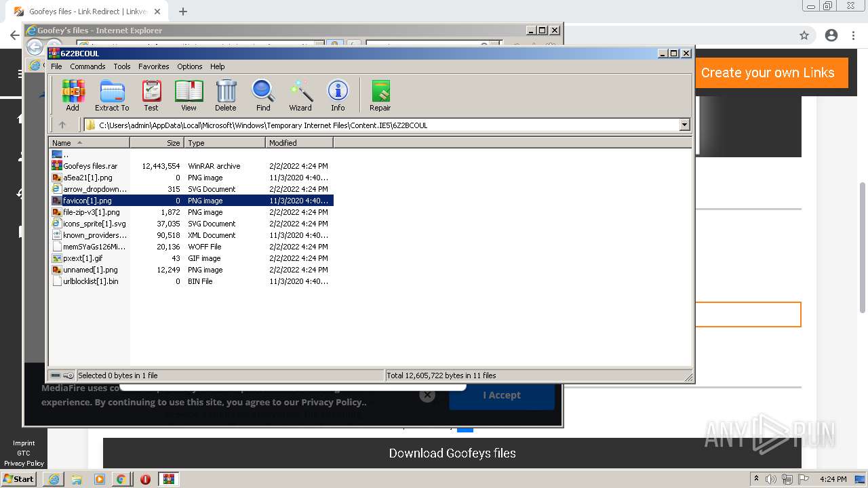Click the taskbar clock 4:24 PM

click(833, 479)
